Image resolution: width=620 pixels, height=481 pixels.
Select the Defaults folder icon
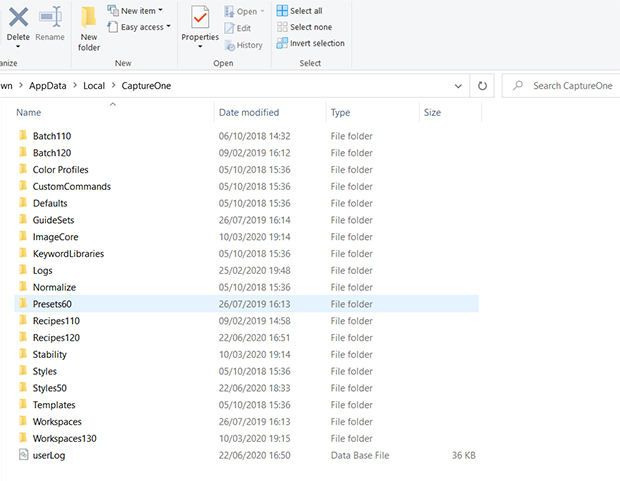23,203
